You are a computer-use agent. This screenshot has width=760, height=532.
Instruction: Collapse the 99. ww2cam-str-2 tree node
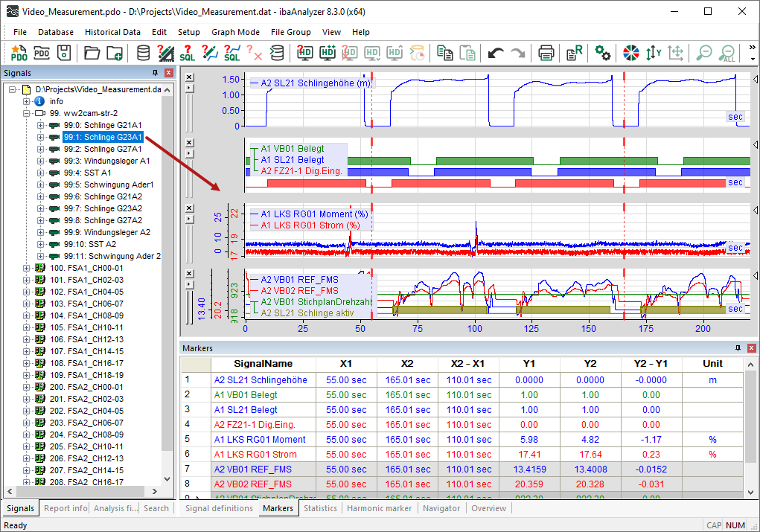[27, 113]
